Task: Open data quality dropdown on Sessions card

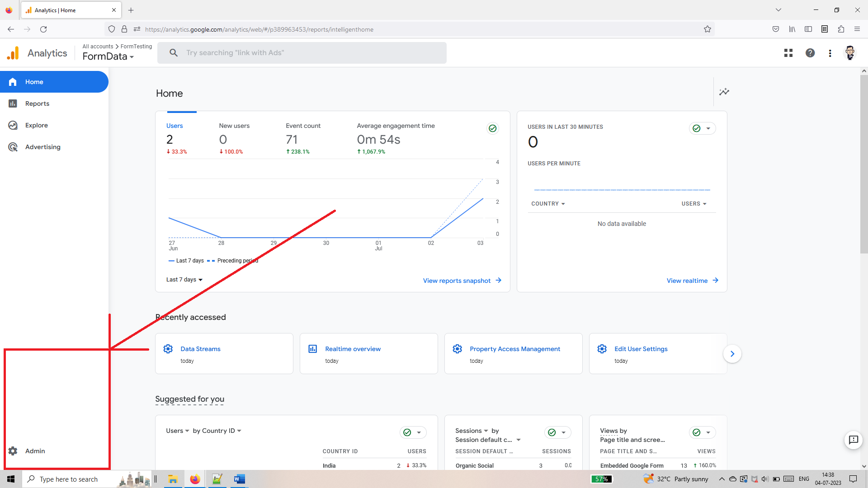Action: (x=557, y=432)
